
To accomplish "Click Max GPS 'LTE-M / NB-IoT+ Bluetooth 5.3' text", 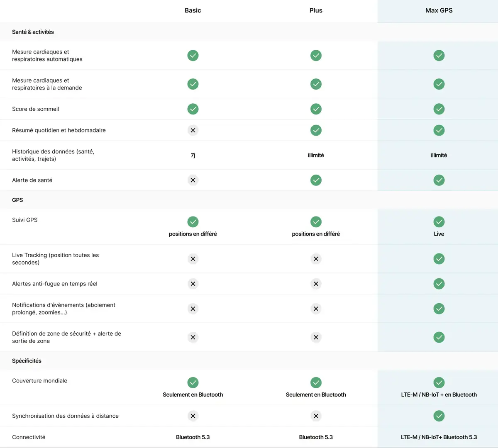I will [x=439, y=437].
